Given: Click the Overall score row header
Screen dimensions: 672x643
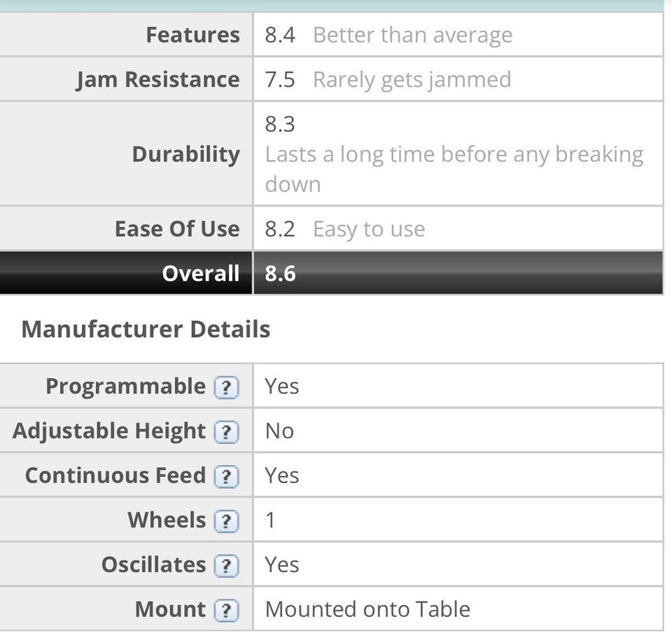Looking at the screenshot, I should click(x=200, y=273).
